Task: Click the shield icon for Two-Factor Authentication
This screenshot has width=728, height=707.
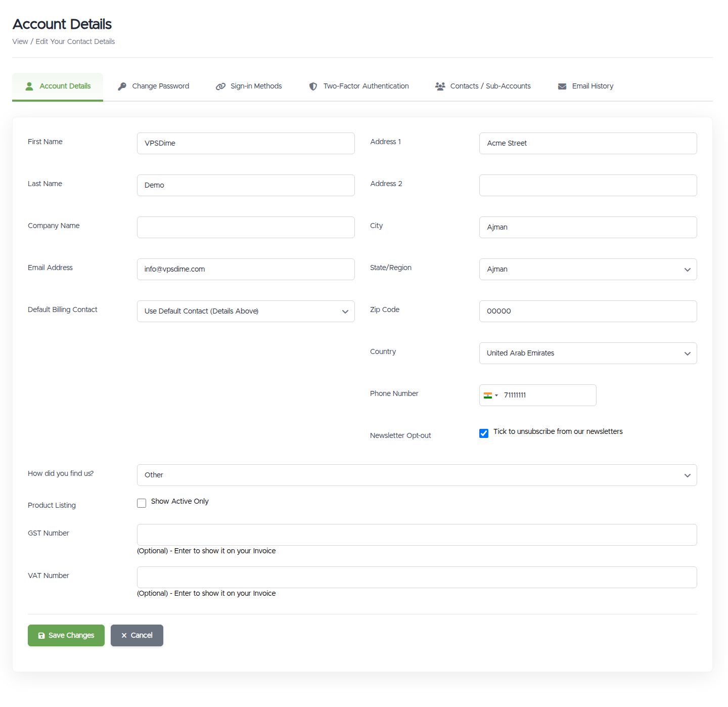Action: point(313,86)
